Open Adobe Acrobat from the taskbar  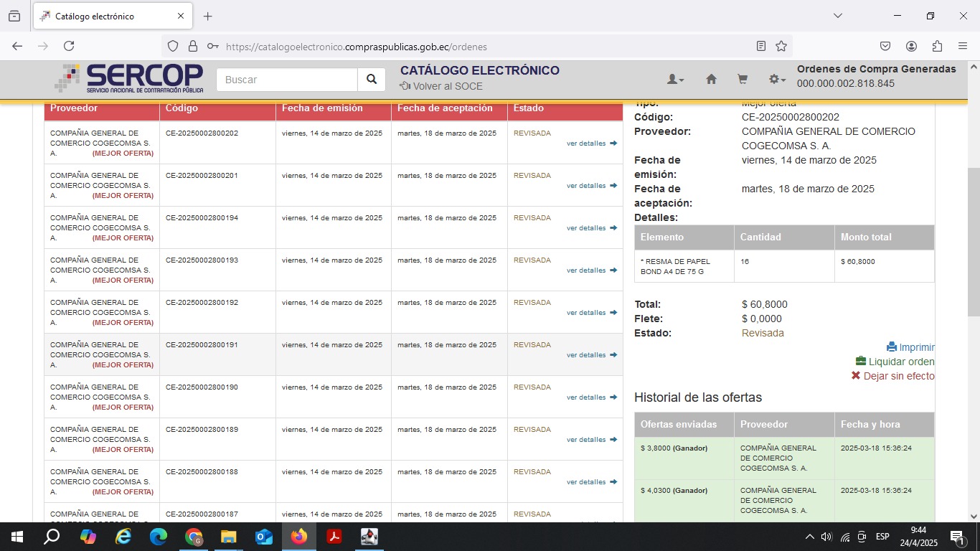coord(334,537)
